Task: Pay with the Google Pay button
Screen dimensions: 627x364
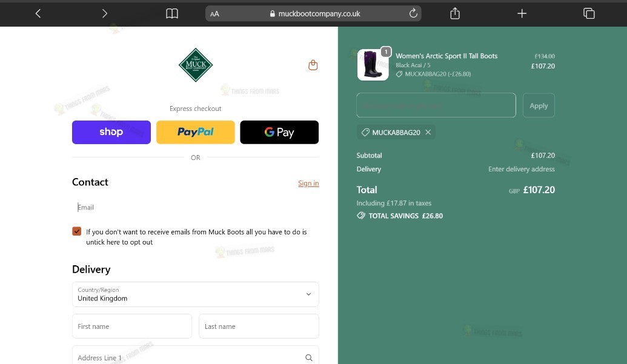Action: tap(279, 132)
